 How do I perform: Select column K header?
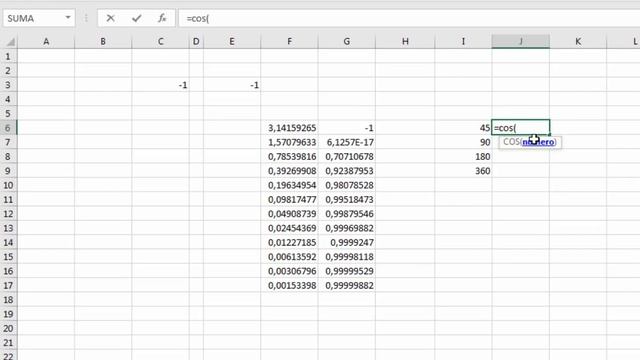(x=578, y=42)
